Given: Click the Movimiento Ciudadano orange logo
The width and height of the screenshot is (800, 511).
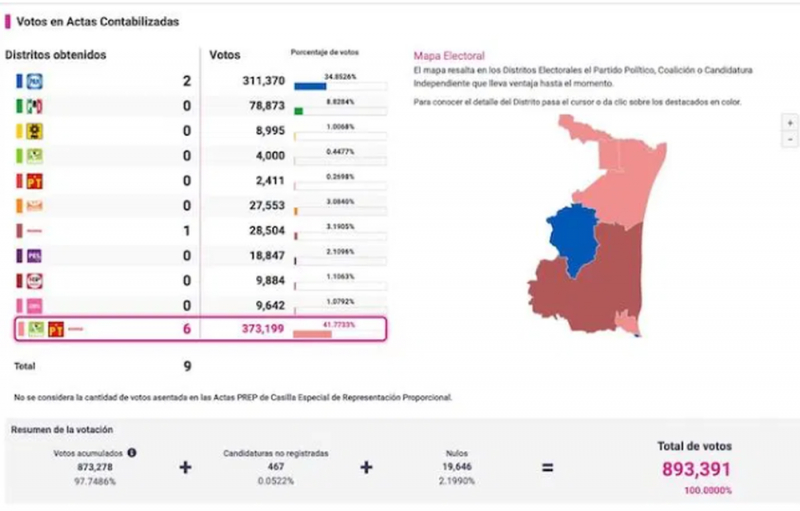Looking at the screenshot, I should 32,206.
